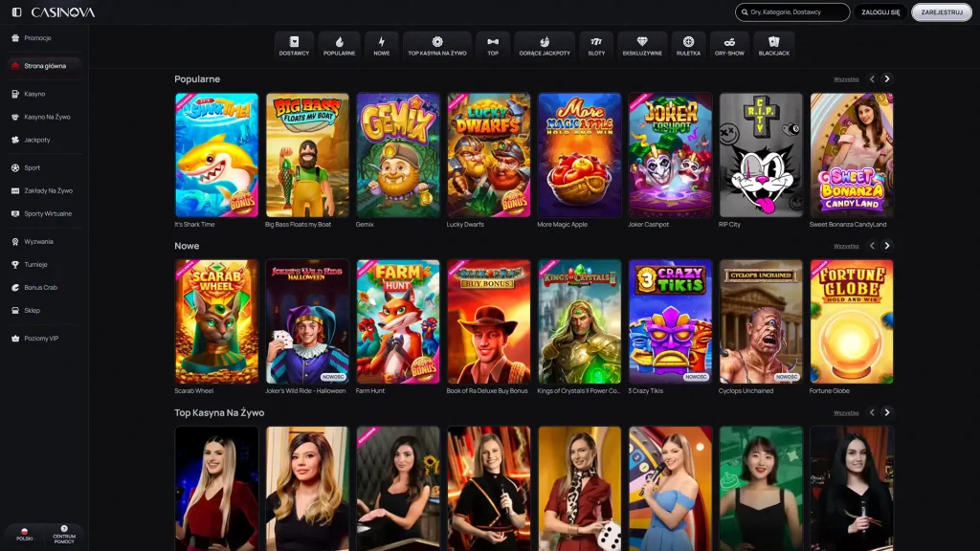The width and height of the screenshot is (980, 551).
Task: Select the Blackjack cards category
Action: (773, 46)
